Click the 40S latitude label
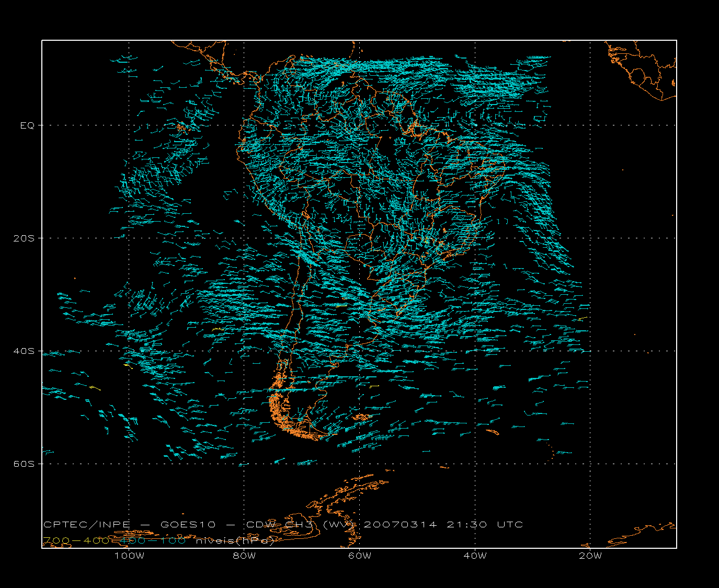This screenshot has height=588, width=719. (x=24, y=351)
